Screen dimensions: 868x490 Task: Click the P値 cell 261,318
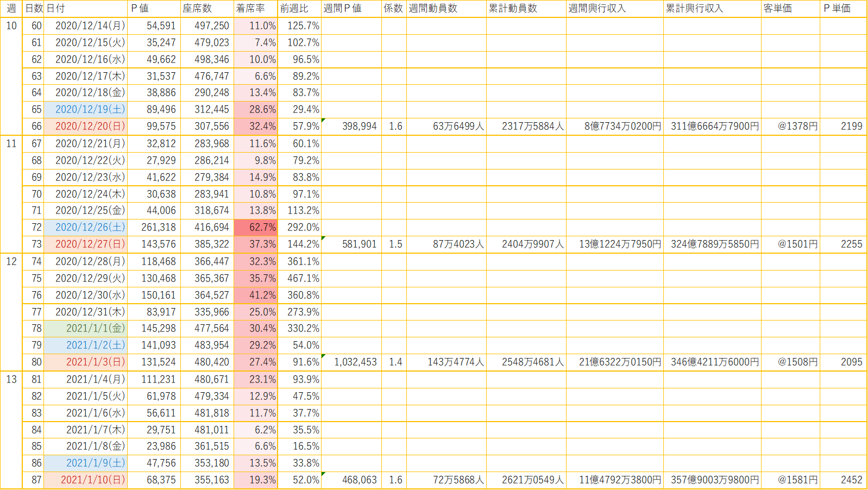click(154, 228)
